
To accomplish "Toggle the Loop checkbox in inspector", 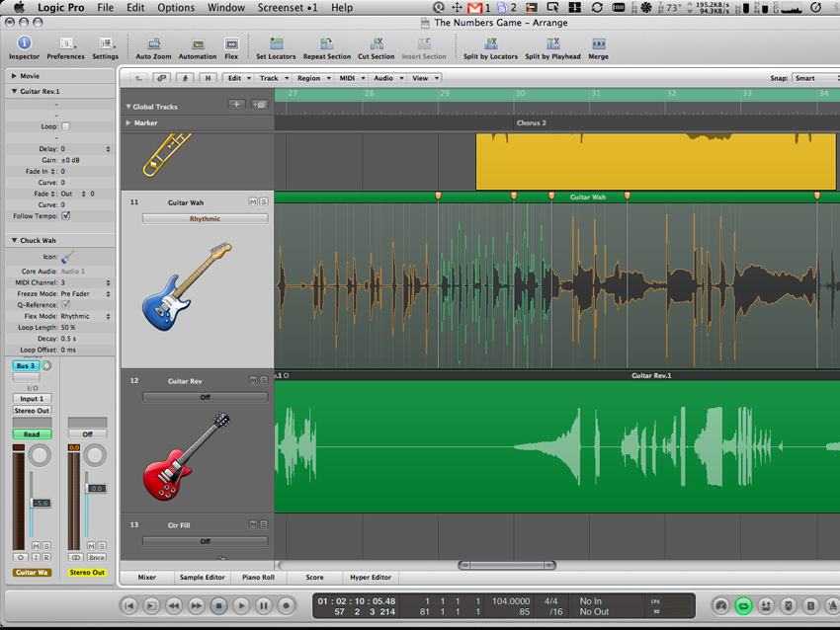I will [x=66, y=126].
